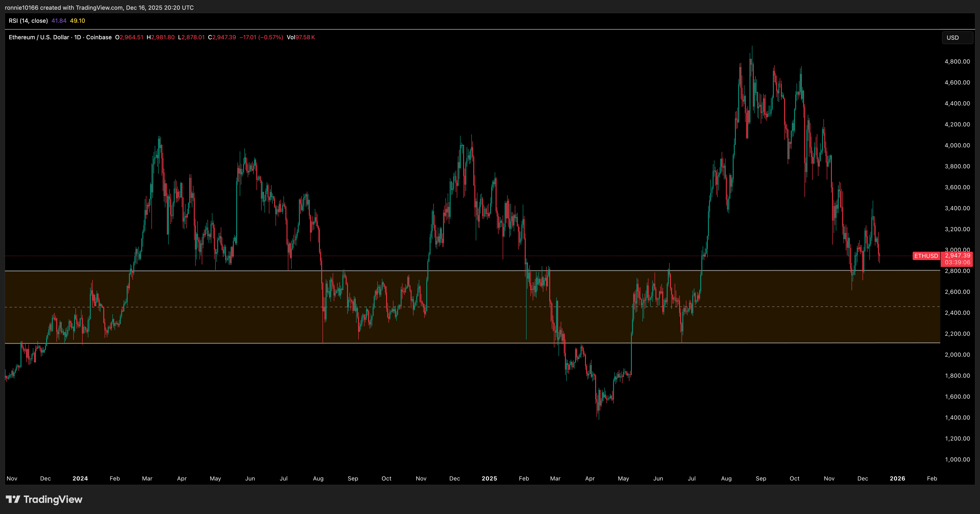980x514 pixels.
Task: Click the yellow RSI MA value 49.10
Action: click(x=77, y=21)
